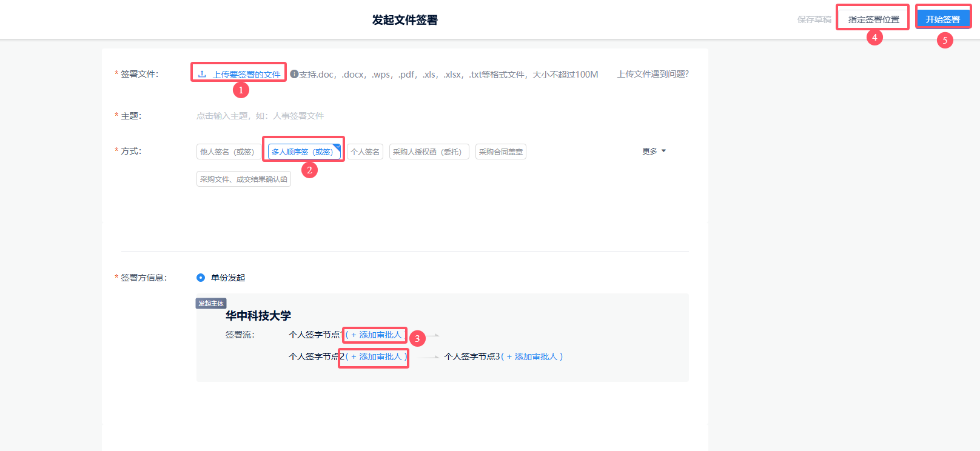Pick the 个人签名 signing method

pos(365,152)
